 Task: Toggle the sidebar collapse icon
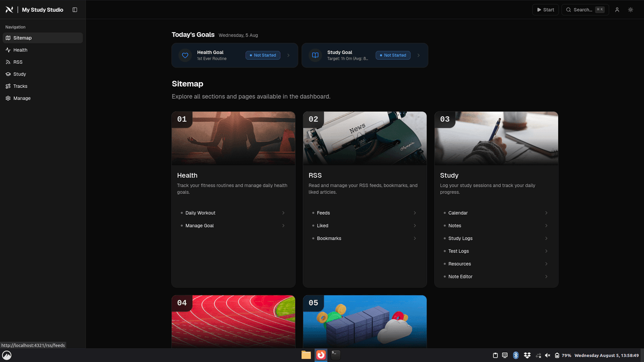point(75,10)
